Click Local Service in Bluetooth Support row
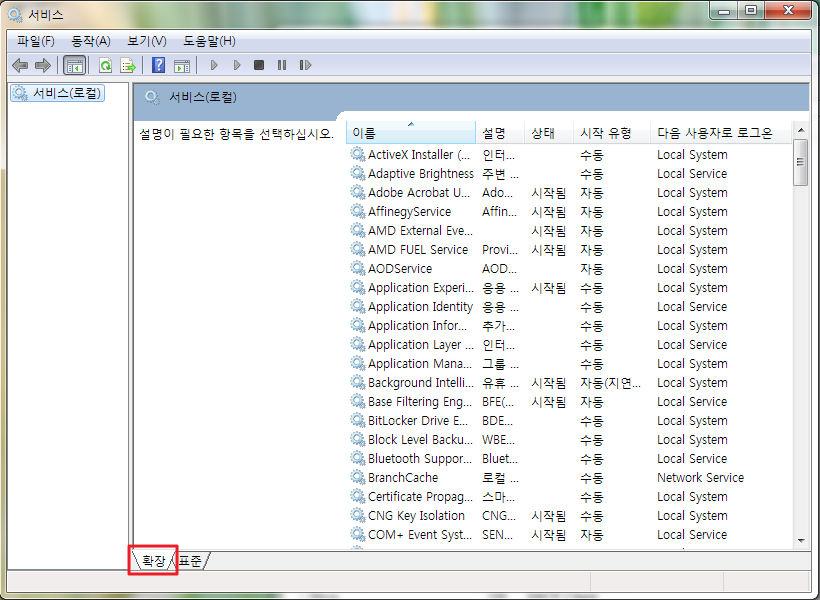 (x=692, y=458)
